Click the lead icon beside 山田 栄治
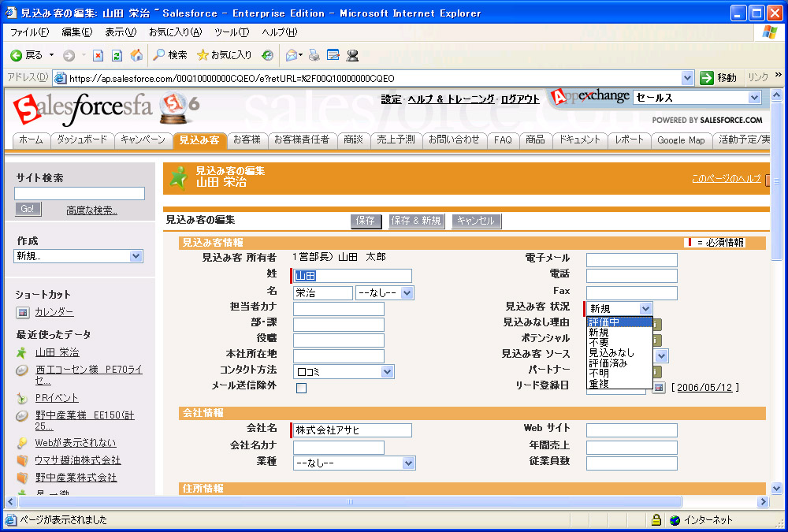The height and width of the screenshot is (532, 788). 21,353
